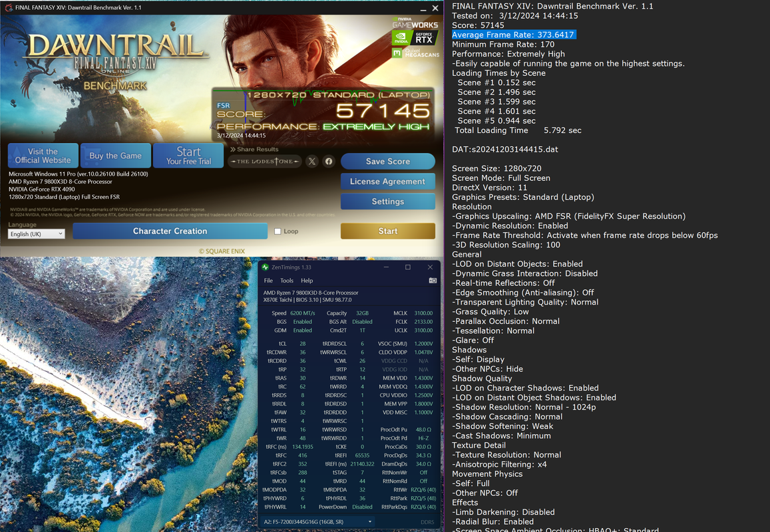Click © SQUARE ENIX copyright text

222,251
